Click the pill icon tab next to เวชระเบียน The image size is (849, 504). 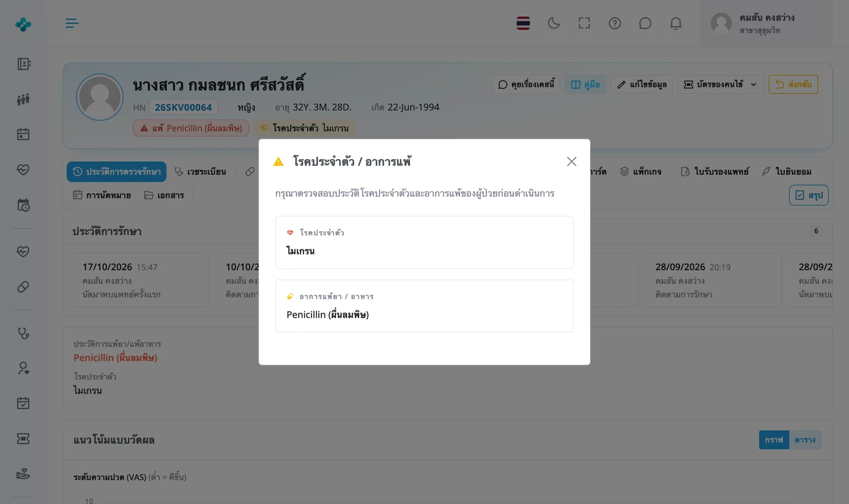coord(250,172)
